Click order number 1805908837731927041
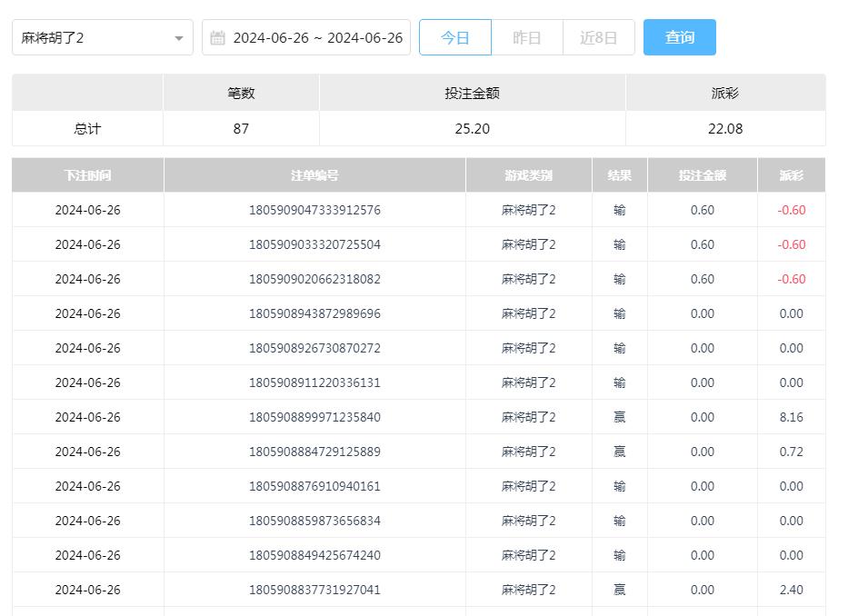The image size is (858, 616). coord(314,590)
